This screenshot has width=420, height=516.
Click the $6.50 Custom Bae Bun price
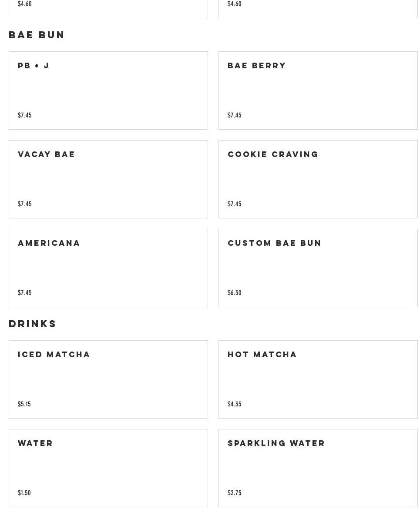tap(235, 293)
